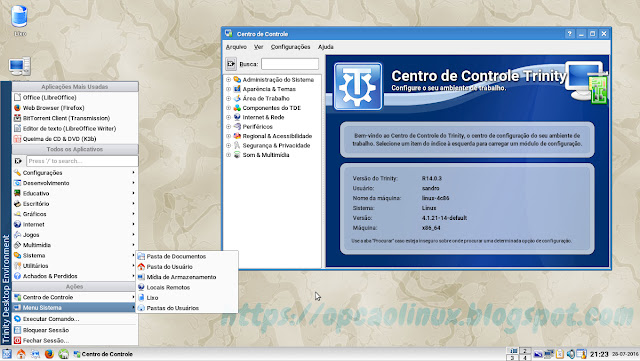
Task: Click the Busca search field
Action: click(x=290, y=64)
